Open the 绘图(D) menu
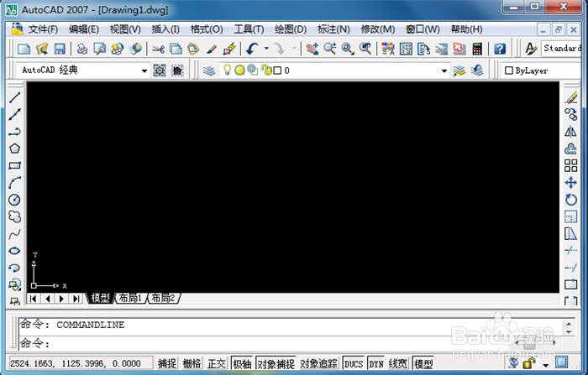Screen dimensions: 588x375 [x=291, y=29]
